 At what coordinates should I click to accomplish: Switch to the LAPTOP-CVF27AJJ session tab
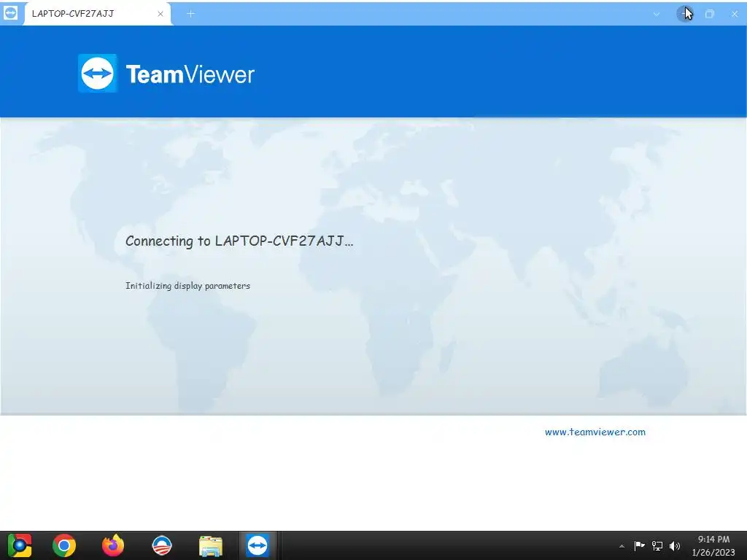[98, 14]
